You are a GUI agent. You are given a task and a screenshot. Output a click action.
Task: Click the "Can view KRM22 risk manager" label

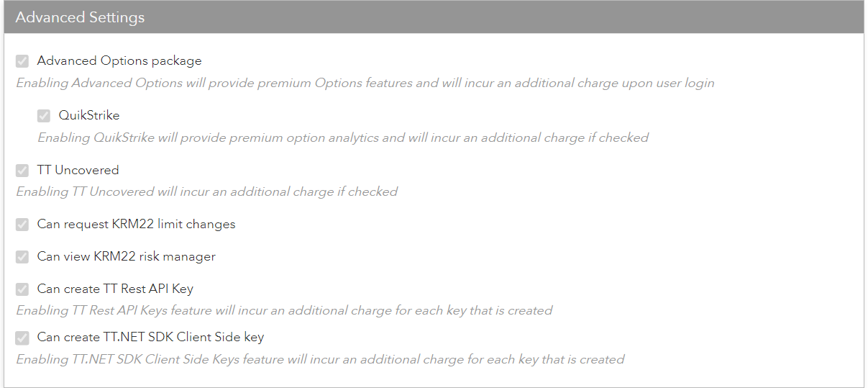(126, 256)
